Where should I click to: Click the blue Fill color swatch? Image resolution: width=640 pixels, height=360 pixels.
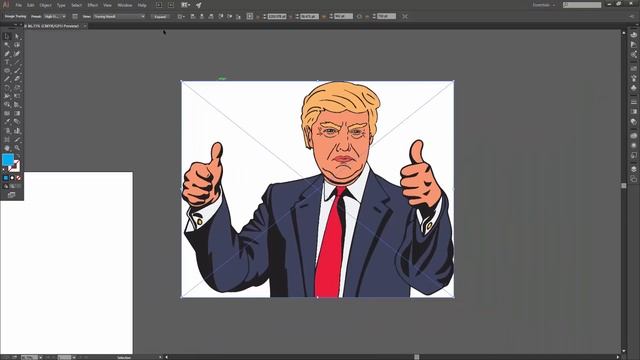pos(8,160)
